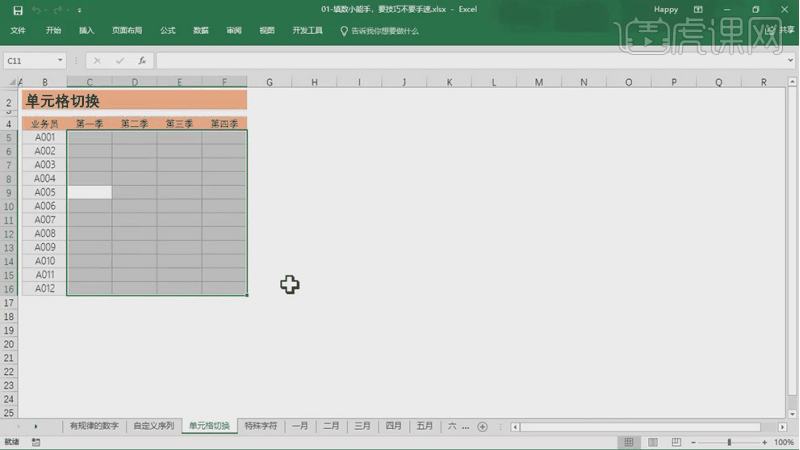Switch to the 视图 ribbon tab
The height and width of the screenshot is (450, 800).
(267, 31)
